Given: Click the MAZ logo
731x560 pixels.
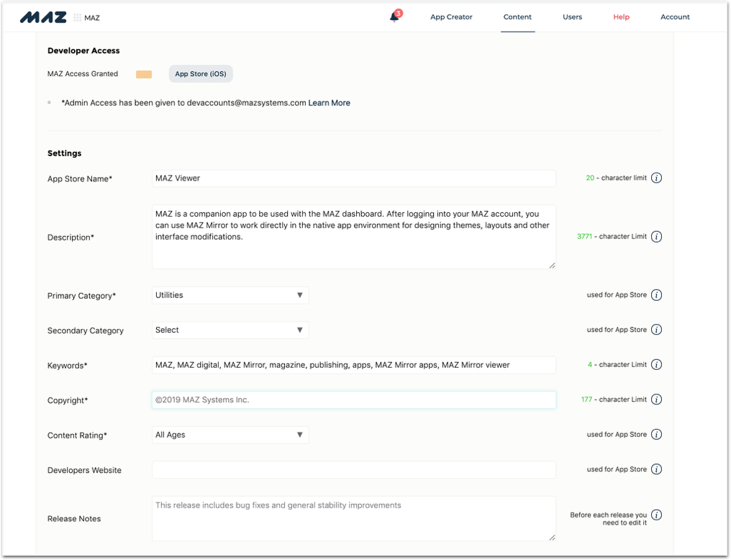Looking at the screenshot, I should coord(43,17).
